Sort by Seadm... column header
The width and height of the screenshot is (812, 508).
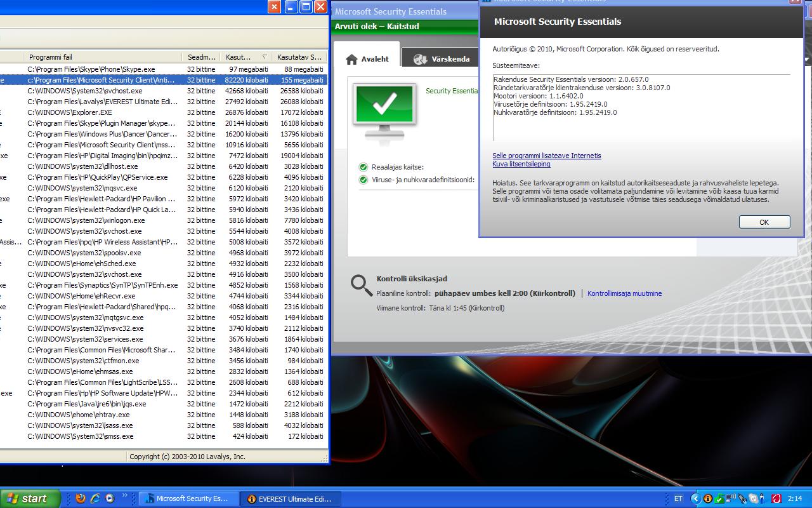(x=202, y=57)
